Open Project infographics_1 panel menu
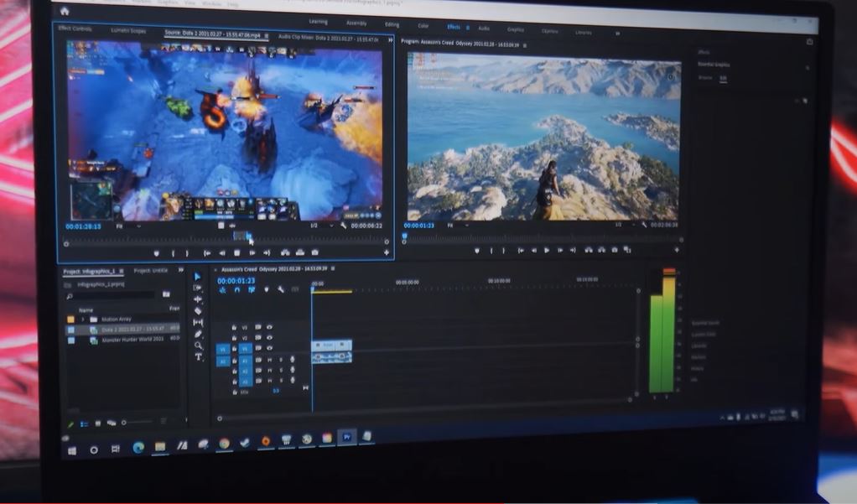This screenshot has width=857, height=504. (x=122, y=271)
